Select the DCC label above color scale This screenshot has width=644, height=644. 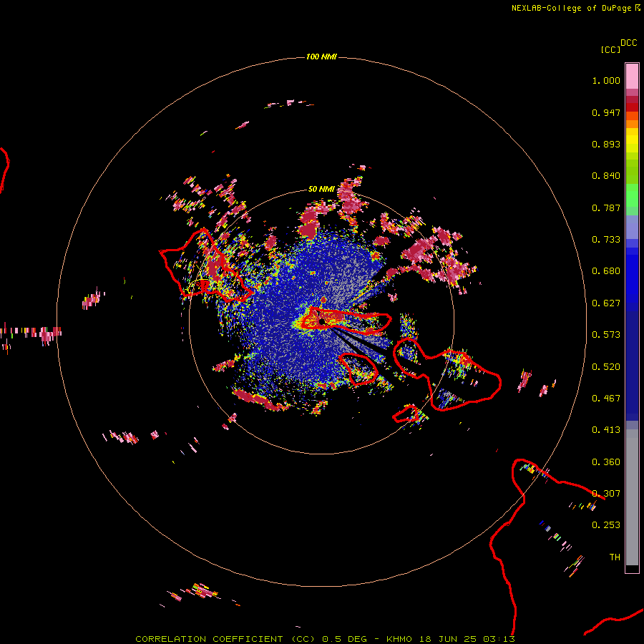tap(628, 43)
